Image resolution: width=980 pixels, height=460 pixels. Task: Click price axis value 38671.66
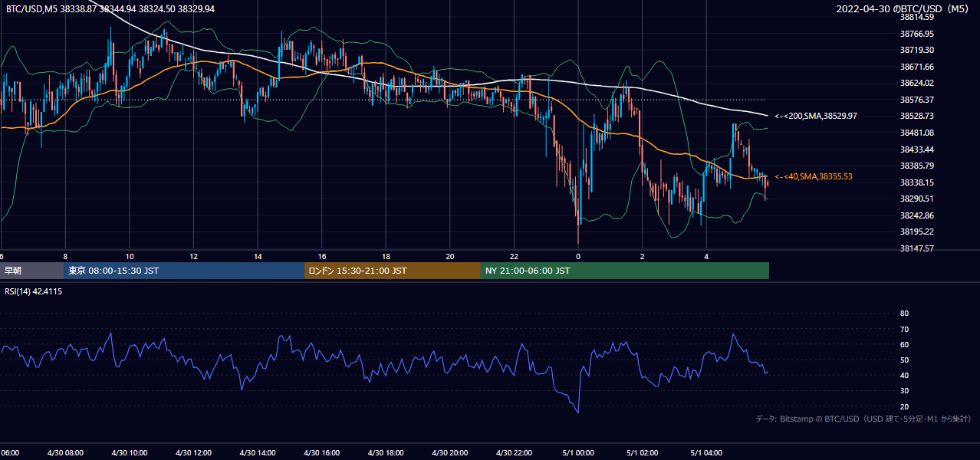coord(916,67)
